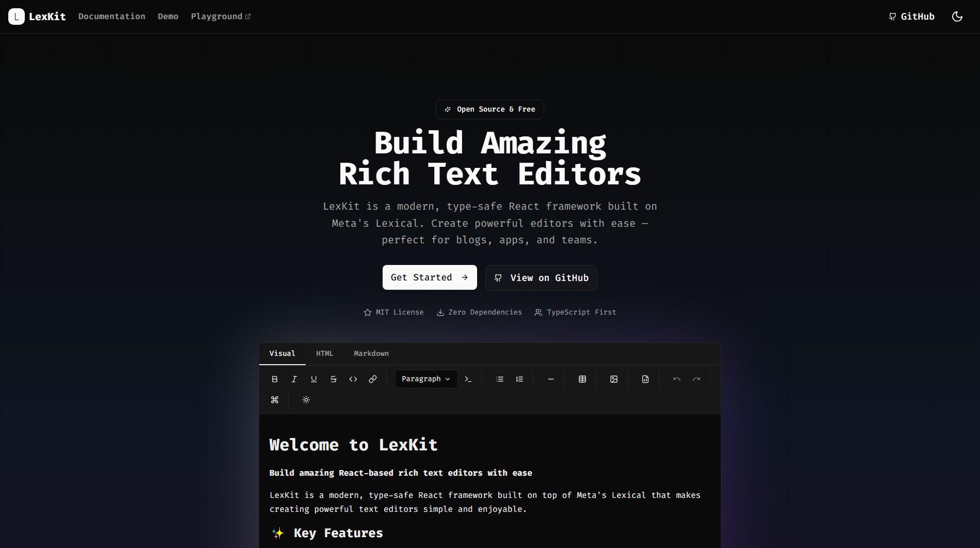Click the Open Source & Free badge

pos(490,109)
